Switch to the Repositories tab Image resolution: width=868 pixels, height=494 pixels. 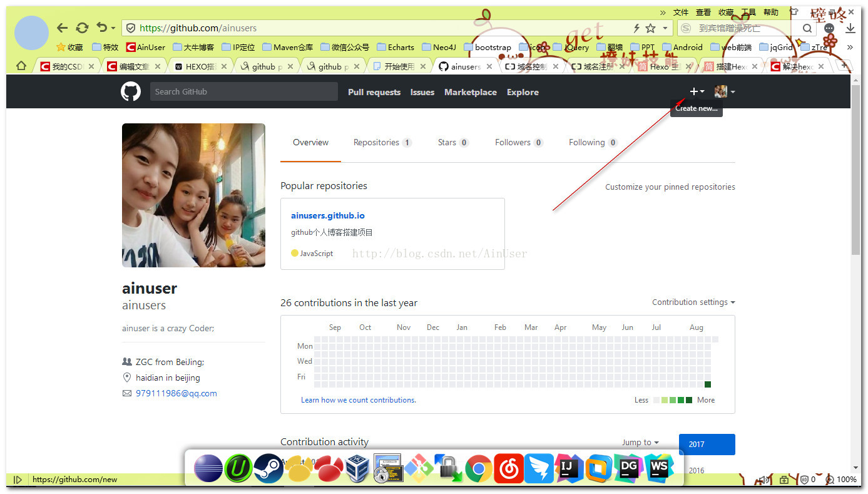coord(382,142)
